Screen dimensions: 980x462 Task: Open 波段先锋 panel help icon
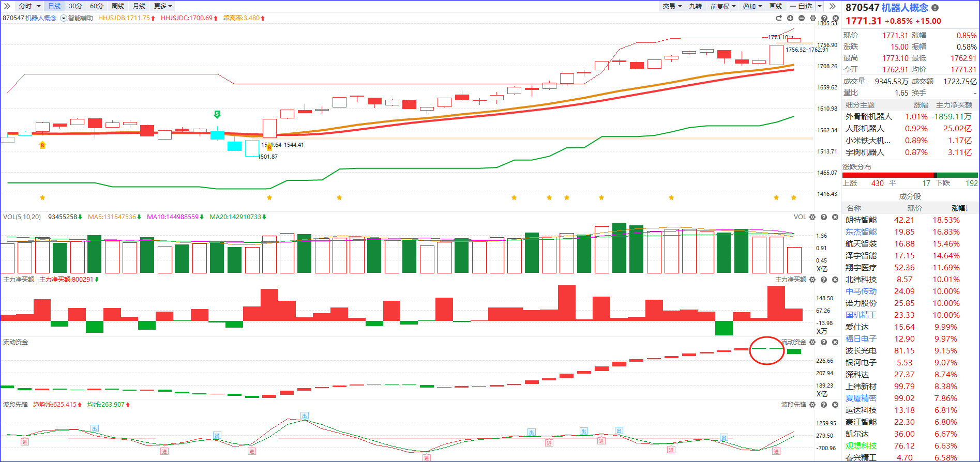824,405
